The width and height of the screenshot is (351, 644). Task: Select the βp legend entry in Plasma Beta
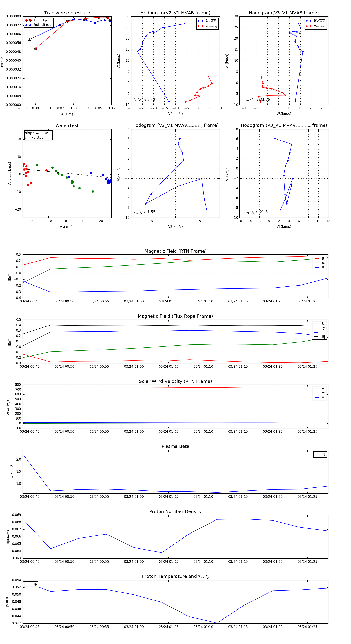(320, 454)
